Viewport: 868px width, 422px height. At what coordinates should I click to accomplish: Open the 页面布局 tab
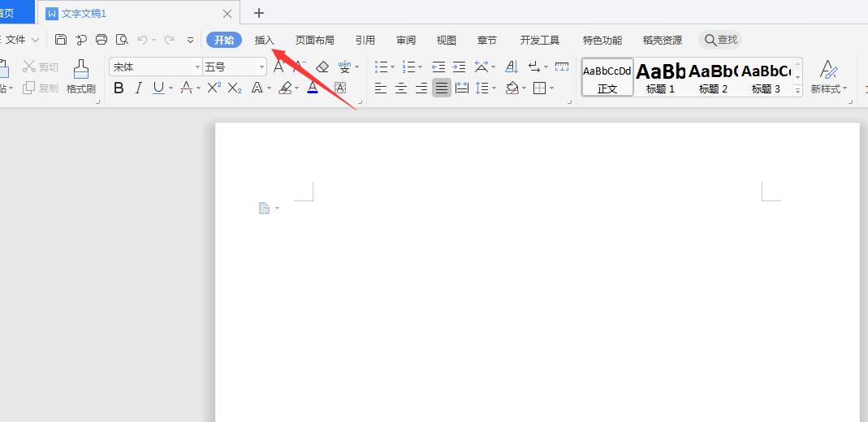(314, 40)
